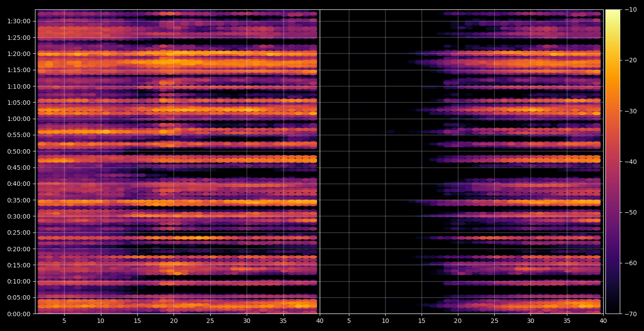Click x-axis tick 30 of left spectrogram
This screenshot has width=644, height=331.
click(x=247, y=321)
